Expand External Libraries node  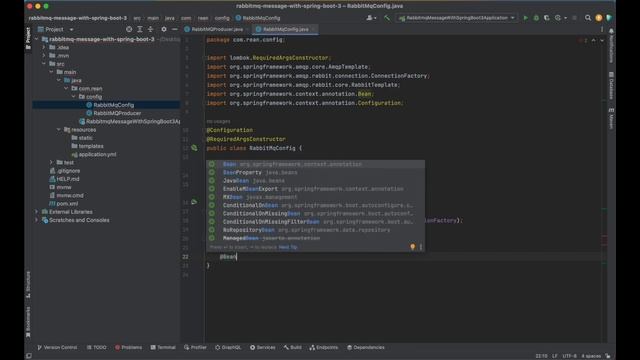pyautogui.click(x=37, y=212)
